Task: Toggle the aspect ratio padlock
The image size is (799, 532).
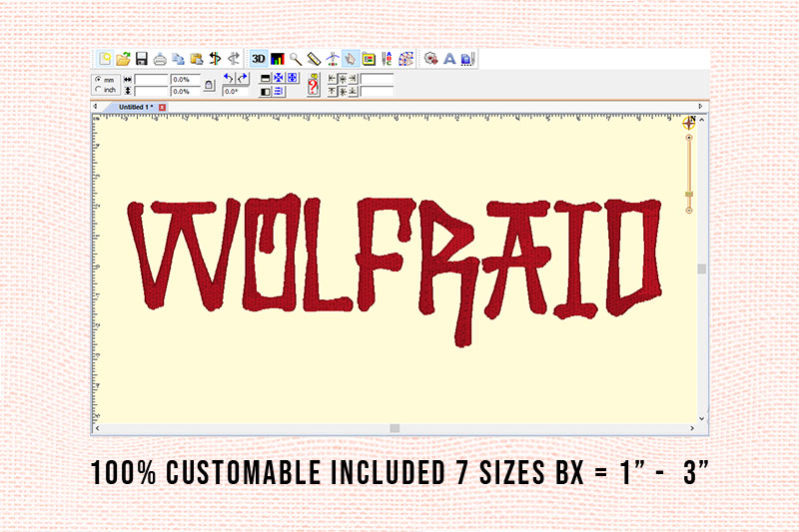Action: [x=209, y=86]
